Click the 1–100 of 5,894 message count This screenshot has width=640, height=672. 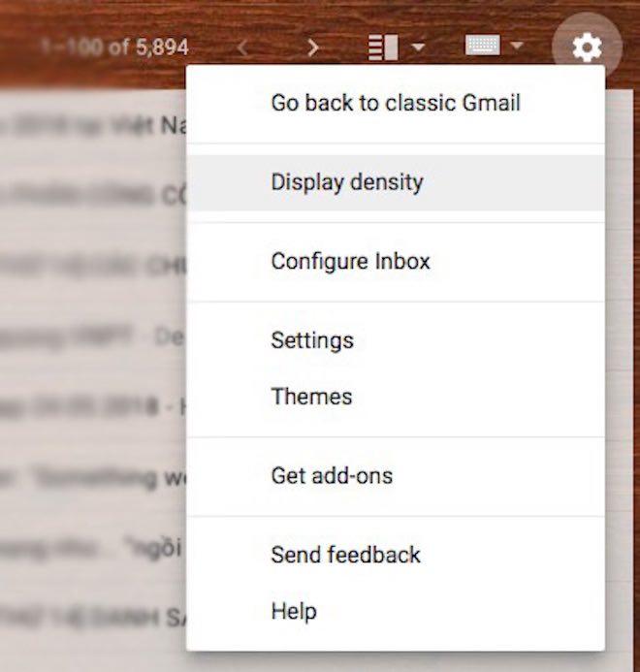114,47
